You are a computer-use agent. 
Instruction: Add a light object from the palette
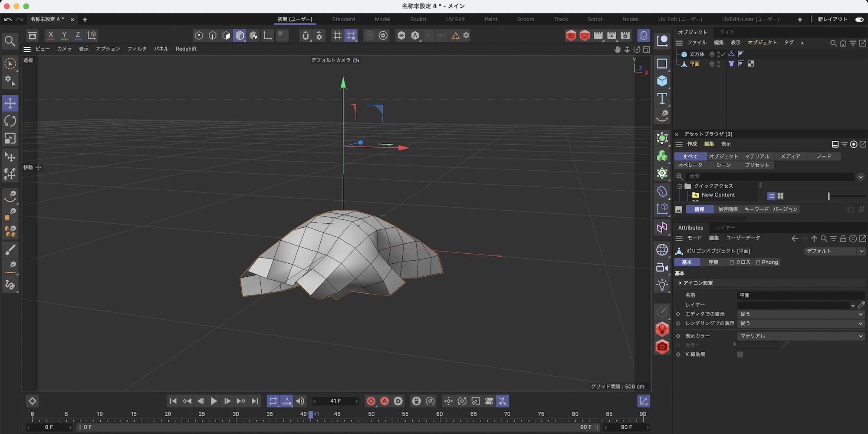click(x=662, y=285)
